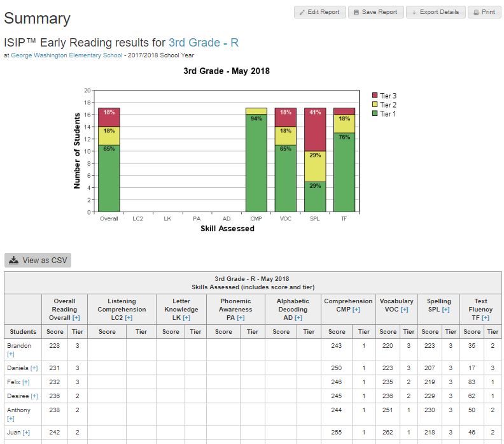Expand Spelling SPL column
This screenshot has height=444, width=504.
coord(445,310)
